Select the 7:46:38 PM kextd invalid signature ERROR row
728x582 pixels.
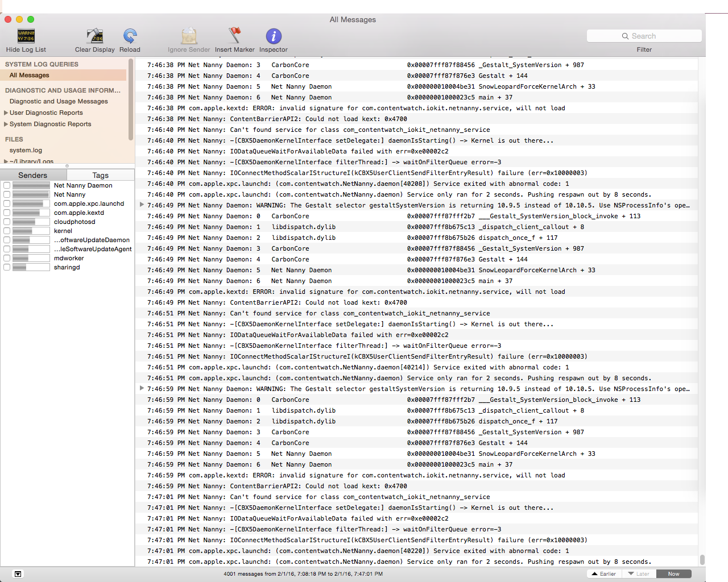[417, 108]
